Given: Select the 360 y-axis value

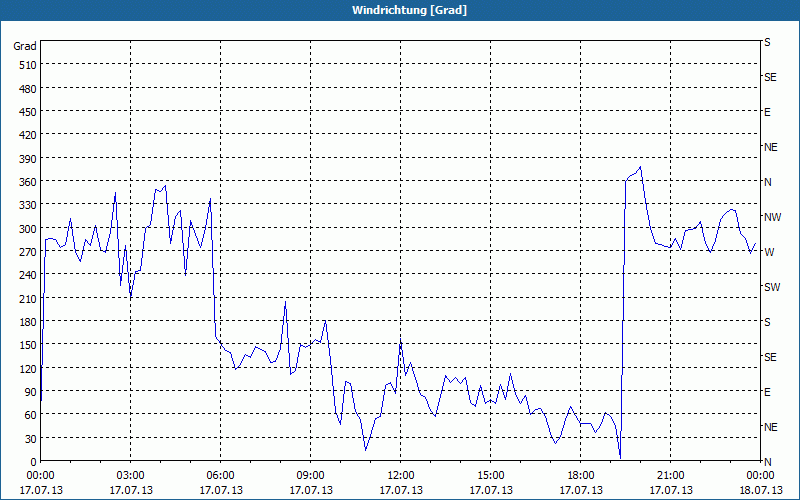Looking at the screenshot, I should pos(28,182).
